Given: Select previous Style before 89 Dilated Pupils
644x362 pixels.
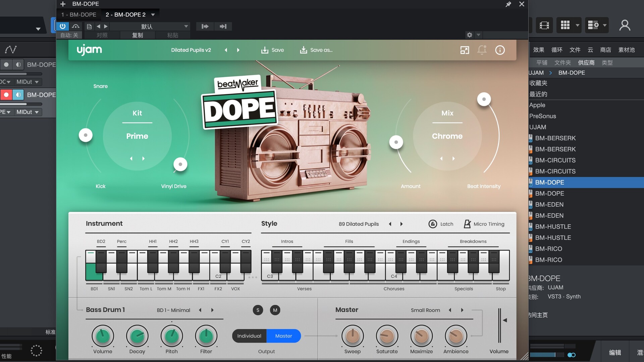Looking at the screenshot, I should tap(390, 224).
